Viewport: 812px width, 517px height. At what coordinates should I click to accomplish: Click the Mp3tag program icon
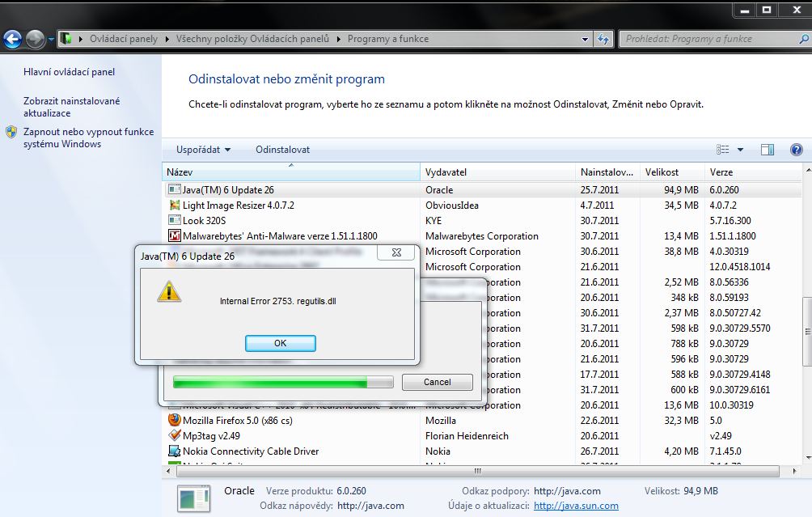point(175,435)
